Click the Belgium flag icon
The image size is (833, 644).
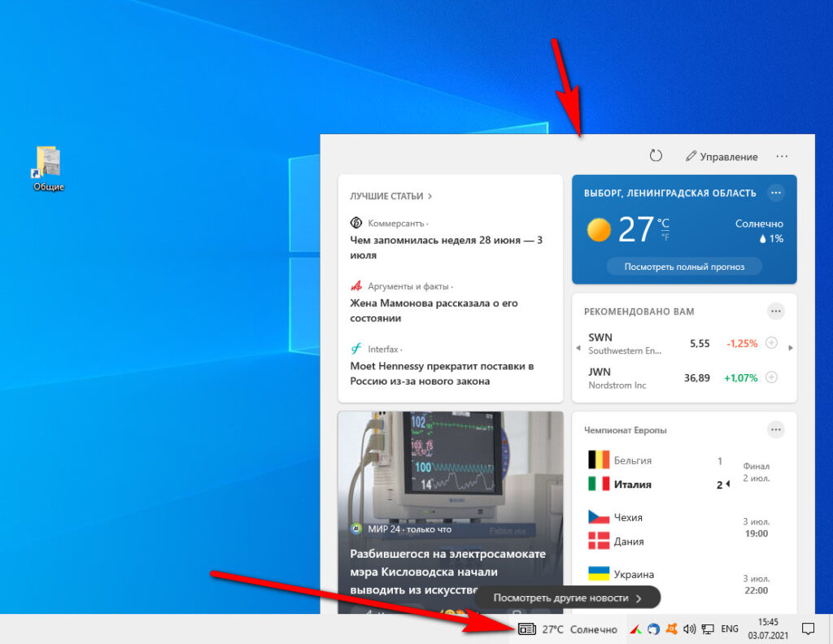pyautogui.click(x=599, y=459)
